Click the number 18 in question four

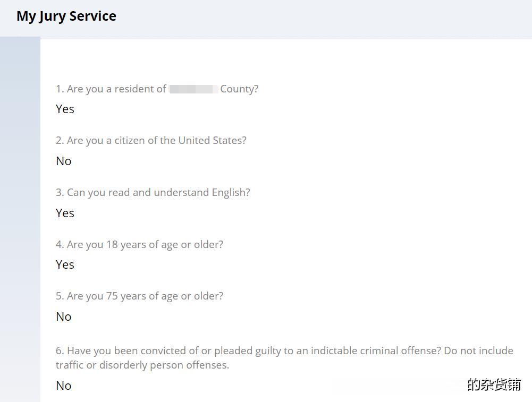tap(112, 244)
